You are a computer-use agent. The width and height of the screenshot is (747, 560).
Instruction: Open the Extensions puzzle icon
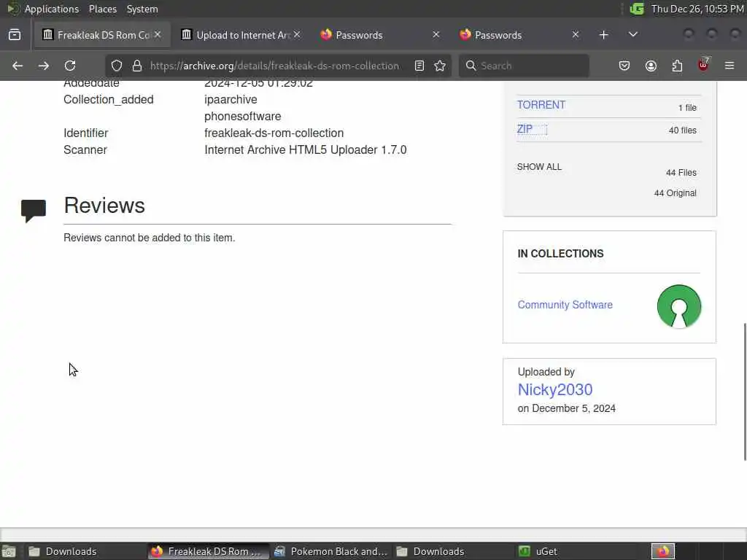pos(677,66)
